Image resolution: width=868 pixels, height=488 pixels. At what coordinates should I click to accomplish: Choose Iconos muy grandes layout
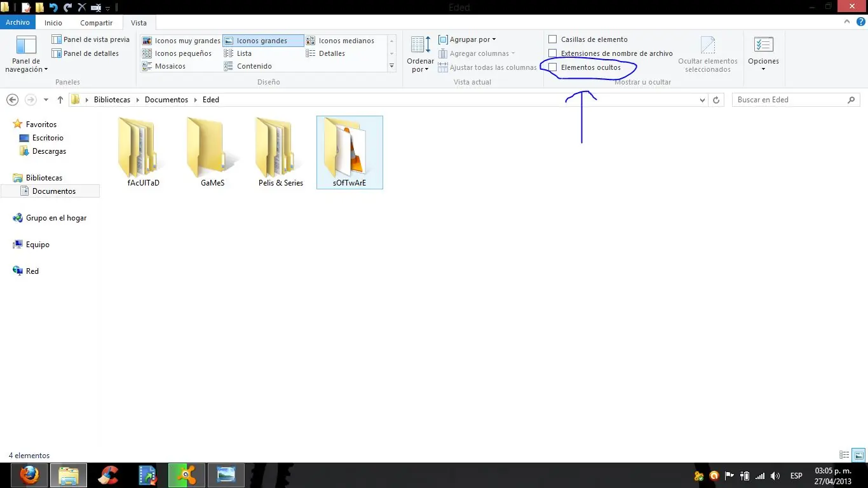point(181,41)
